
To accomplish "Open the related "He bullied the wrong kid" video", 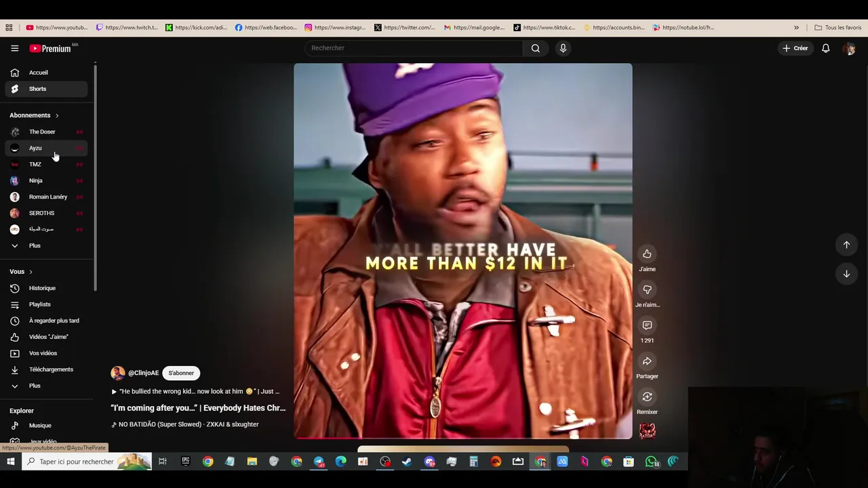I will (x=195, y=391).
